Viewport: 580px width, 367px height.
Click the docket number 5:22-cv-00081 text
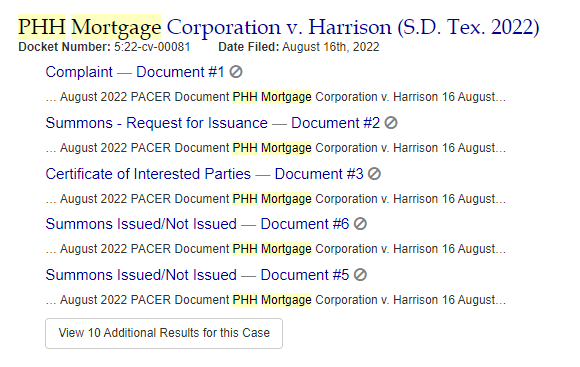point(152,47)
